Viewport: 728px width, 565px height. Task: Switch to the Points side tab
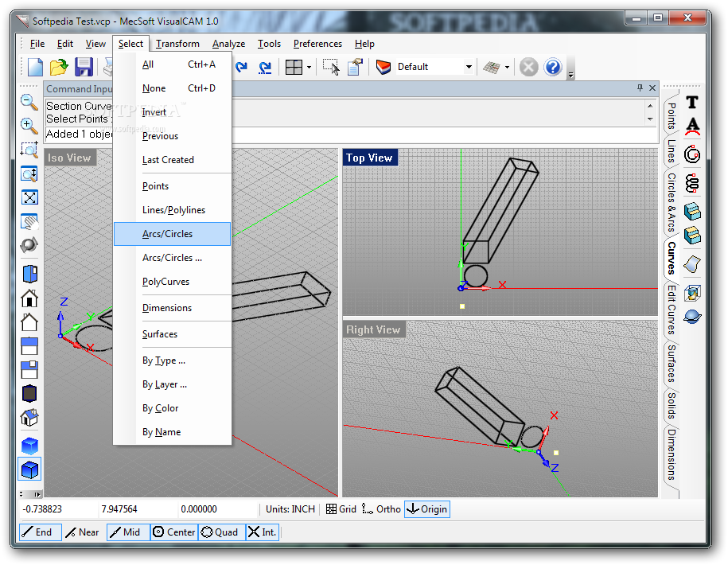pyautogui.click(x=672, y=115)
